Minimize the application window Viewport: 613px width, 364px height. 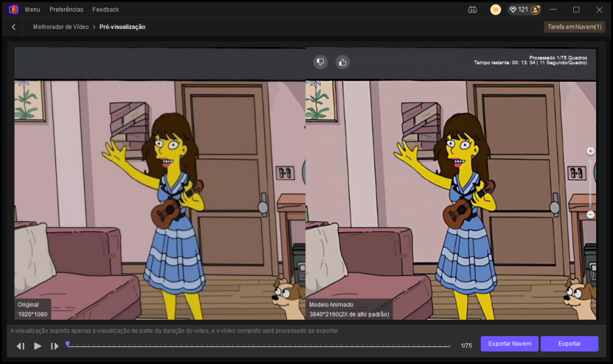click(x=553, y=10)
